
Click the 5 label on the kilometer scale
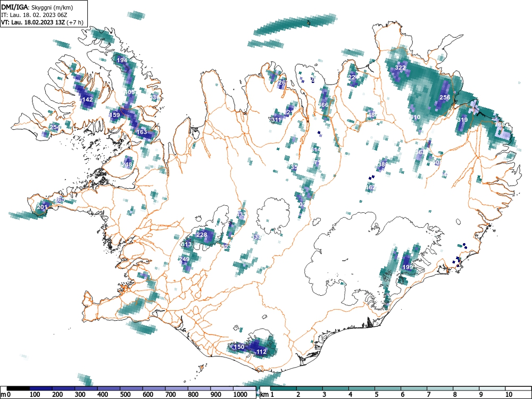[x=376, y=395]
